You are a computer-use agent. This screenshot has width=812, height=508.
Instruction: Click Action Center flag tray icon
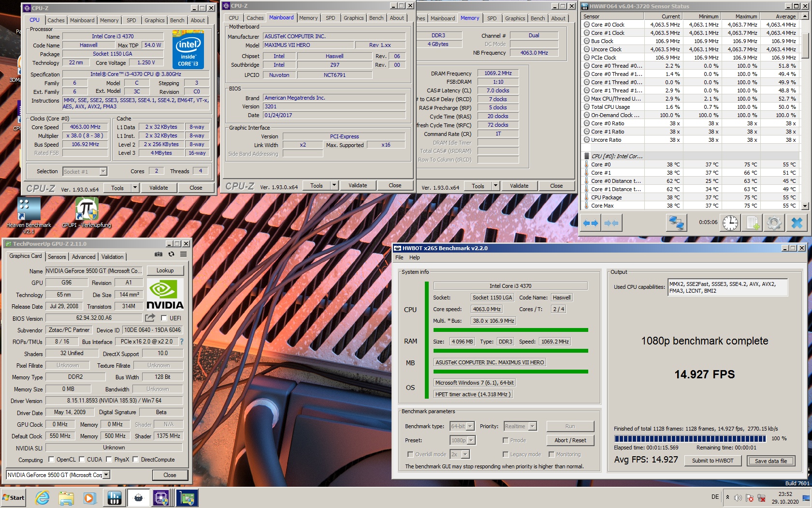tap(750, 498)
